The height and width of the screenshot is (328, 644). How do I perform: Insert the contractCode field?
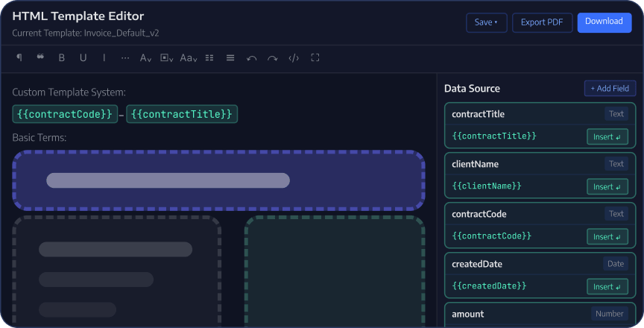point(607,236)
